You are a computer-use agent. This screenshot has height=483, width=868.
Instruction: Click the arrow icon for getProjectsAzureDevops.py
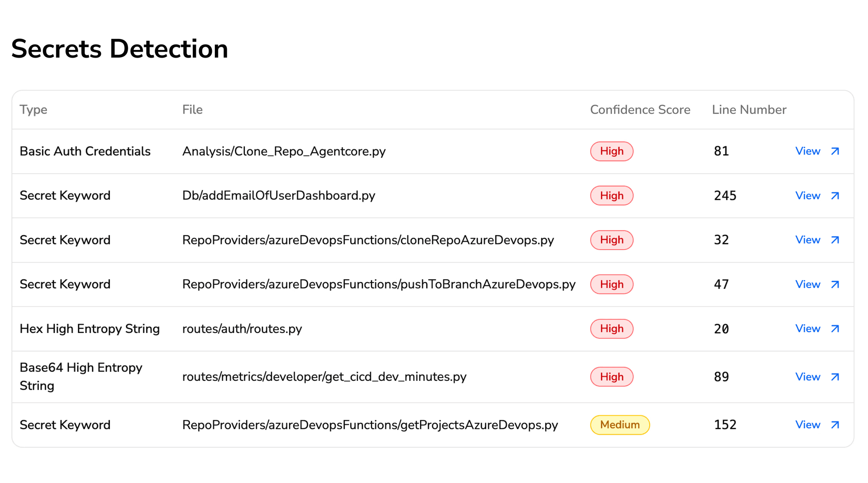coord(835,425)
